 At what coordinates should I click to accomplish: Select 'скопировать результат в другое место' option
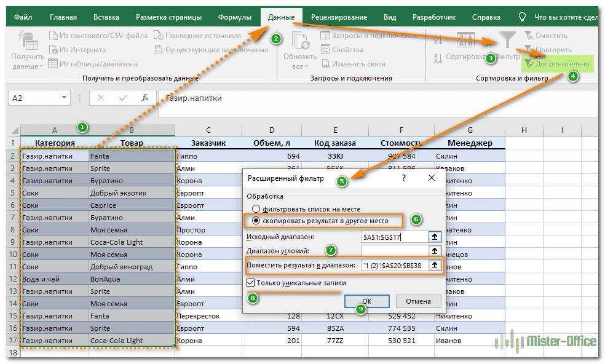pyautogui.click(x=256, y=220)
